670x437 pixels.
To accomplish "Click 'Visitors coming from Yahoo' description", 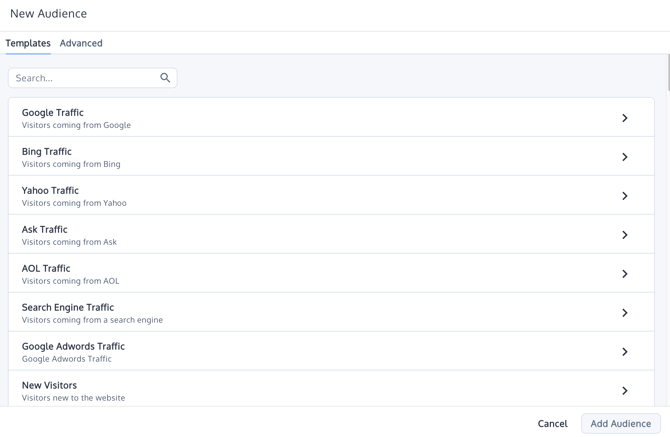I will pos(74,203).
